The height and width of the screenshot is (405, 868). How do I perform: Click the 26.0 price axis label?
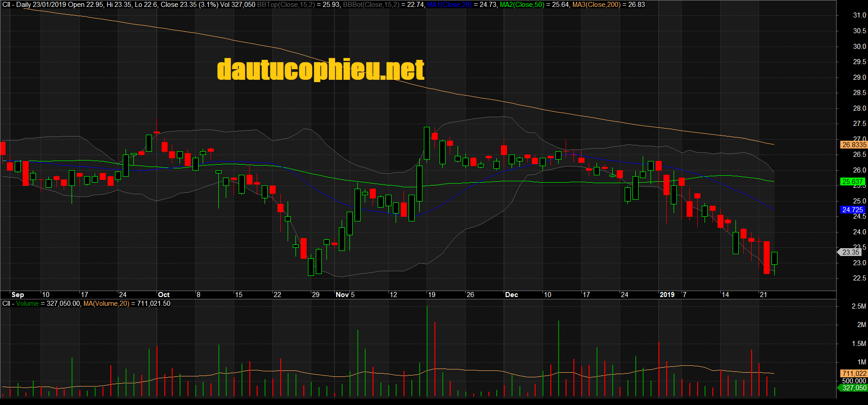(x=859, y=170)
